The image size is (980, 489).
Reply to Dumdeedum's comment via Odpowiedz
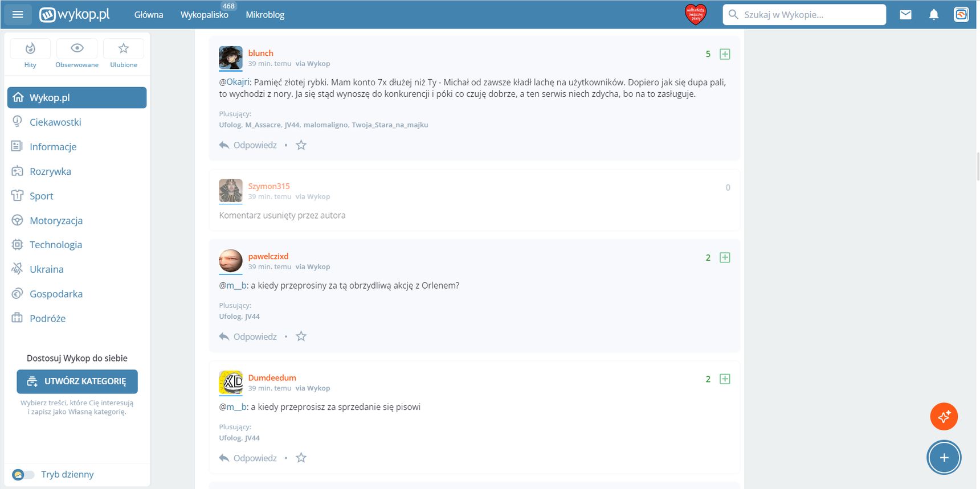248,458
